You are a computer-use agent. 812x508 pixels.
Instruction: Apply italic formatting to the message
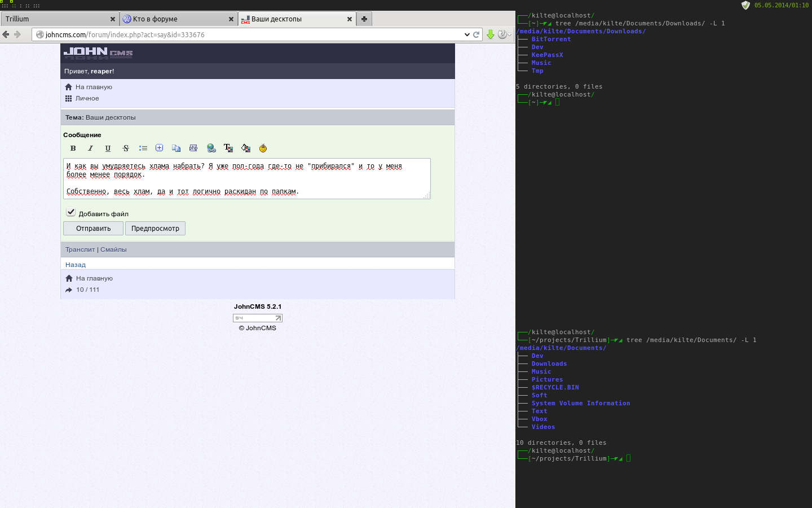coord(90,148)
